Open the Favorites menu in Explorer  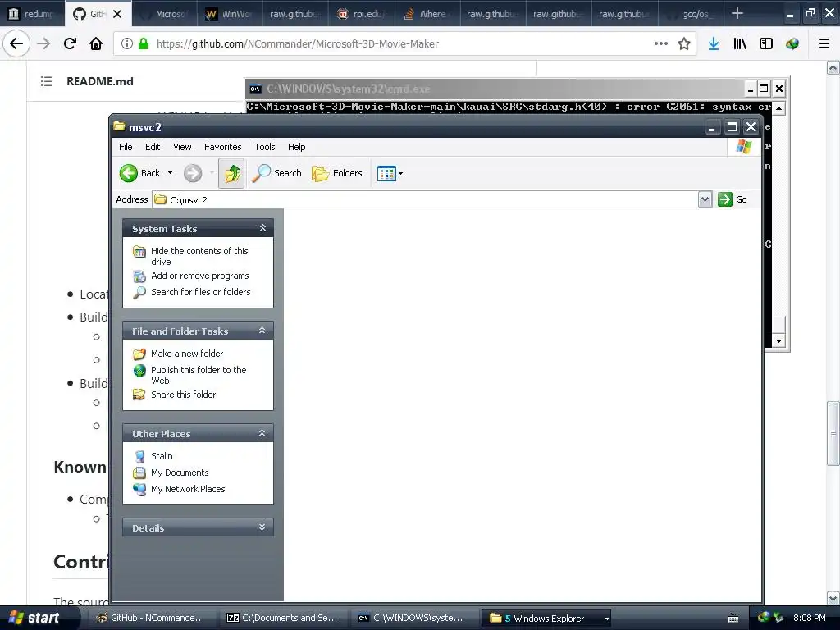click(223, 147)
